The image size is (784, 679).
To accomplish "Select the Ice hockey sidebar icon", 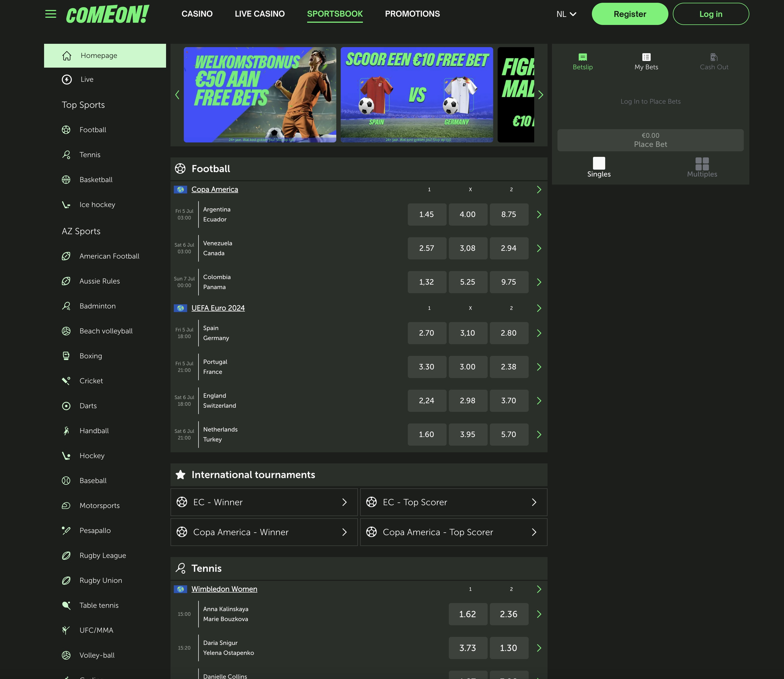I will point(66,204).
